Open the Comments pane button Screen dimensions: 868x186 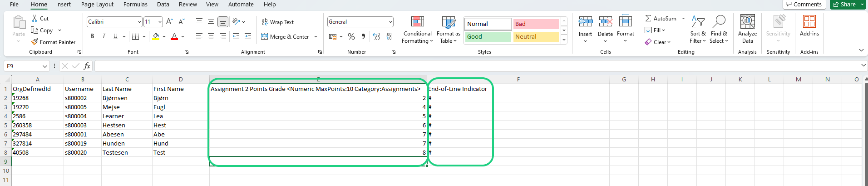(804, 5)
